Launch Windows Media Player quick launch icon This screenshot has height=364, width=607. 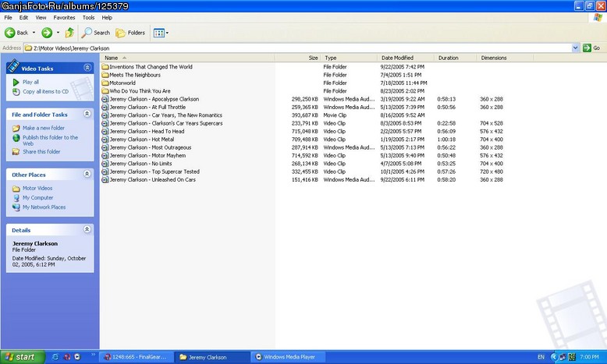pos(77,357)
